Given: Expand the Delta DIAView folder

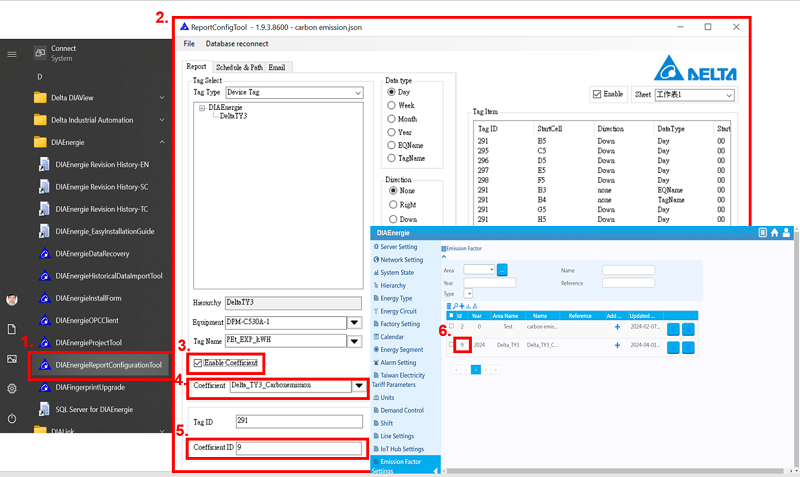Looking at the screenshot, I should (x=162, y=97).
